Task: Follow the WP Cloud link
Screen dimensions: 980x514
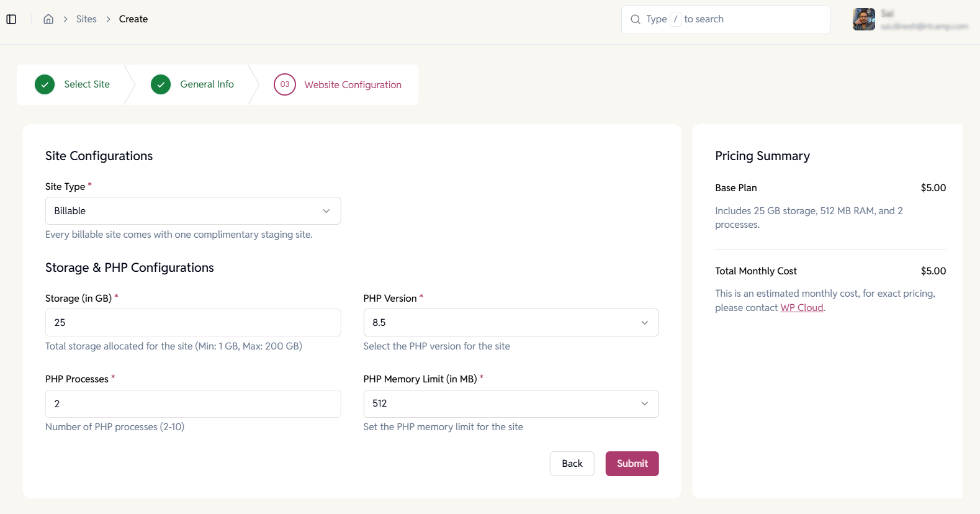Action: coord(801,308)
